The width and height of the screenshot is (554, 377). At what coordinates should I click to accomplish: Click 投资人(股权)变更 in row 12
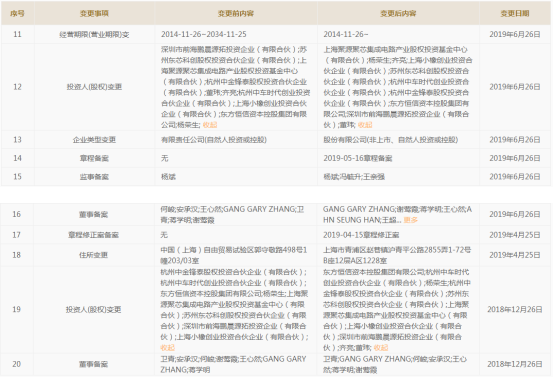(94, 87)
